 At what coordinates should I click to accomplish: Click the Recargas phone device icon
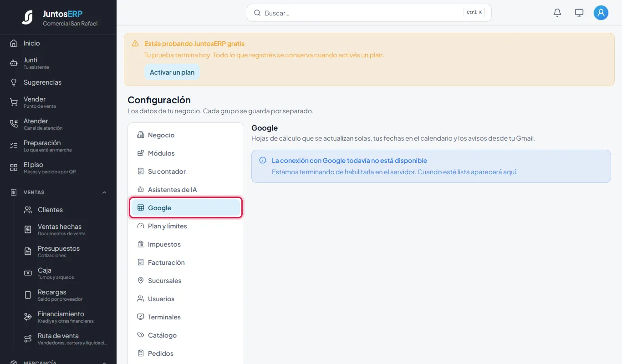click(x=28, y=295)
